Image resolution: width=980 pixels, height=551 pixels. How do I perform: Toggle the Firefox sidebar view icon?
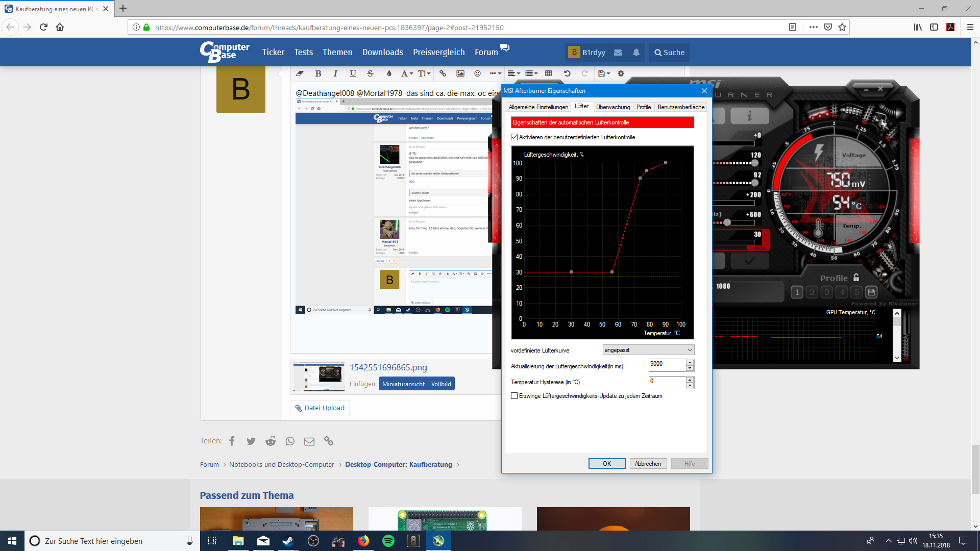coord(934,27)
